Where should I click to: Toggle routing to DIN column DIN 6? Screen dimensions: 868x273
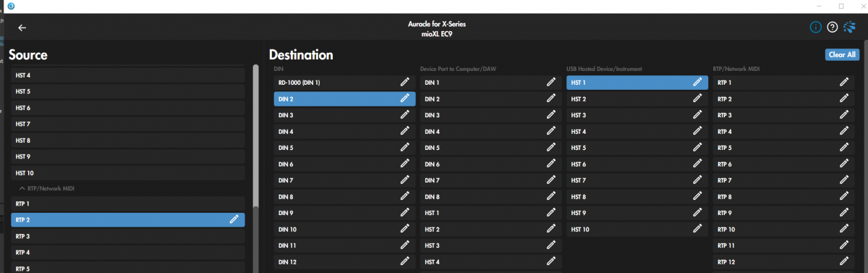(x=344, y=164)
